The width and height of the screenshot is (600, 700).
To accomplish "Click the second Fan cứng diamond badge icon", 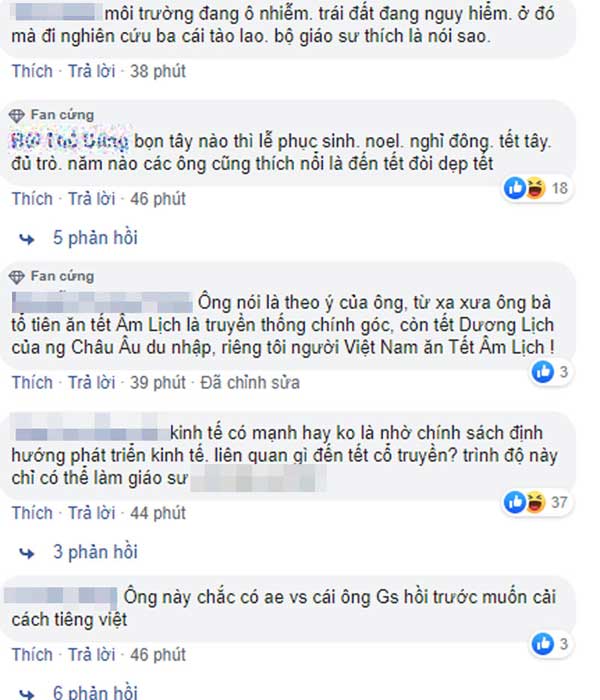I will [x=17, y=277].
